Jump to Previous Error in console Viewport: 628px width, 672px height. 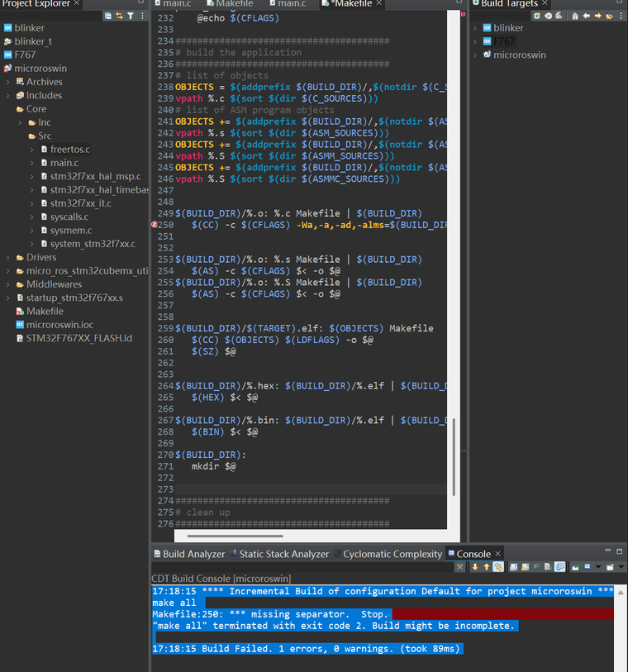[486, 567]
